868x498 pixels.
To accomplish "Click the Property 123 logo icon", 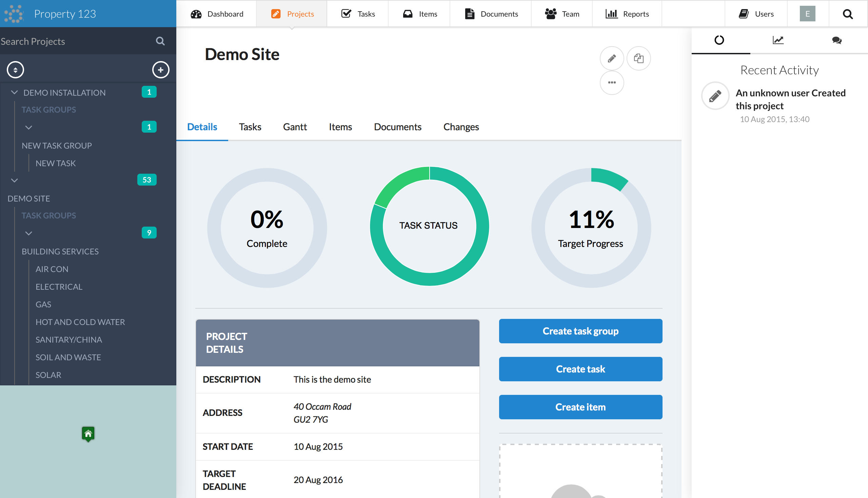I will [14, 14].
